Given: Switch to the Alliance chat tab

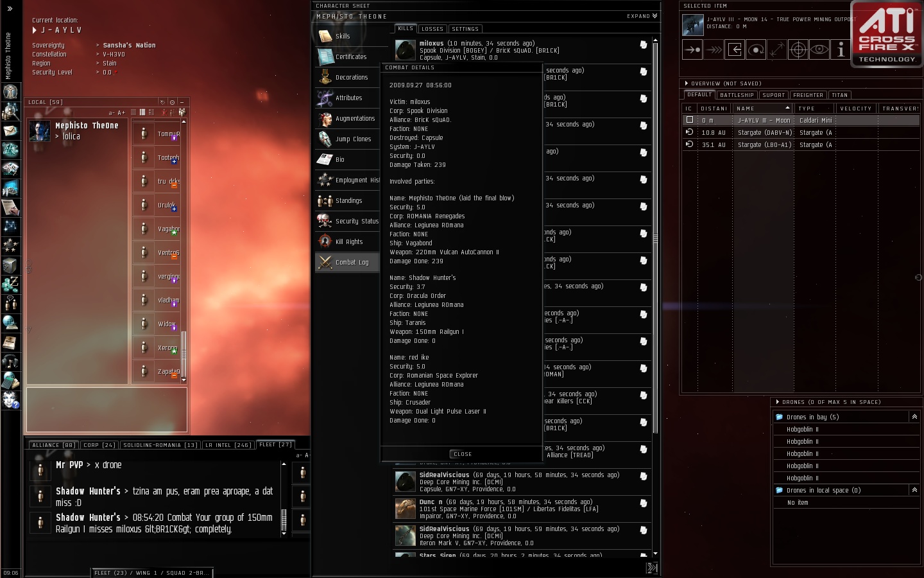Looking at the screenshot, I should tap(54, 445).
